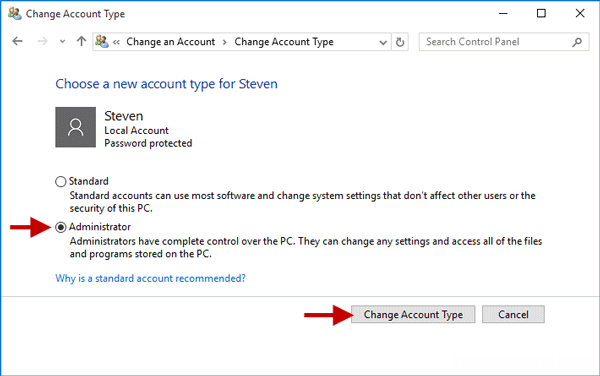This screenshot has height=376, width=600.
Task: Click the search magnifier icon
Action: 577,42
